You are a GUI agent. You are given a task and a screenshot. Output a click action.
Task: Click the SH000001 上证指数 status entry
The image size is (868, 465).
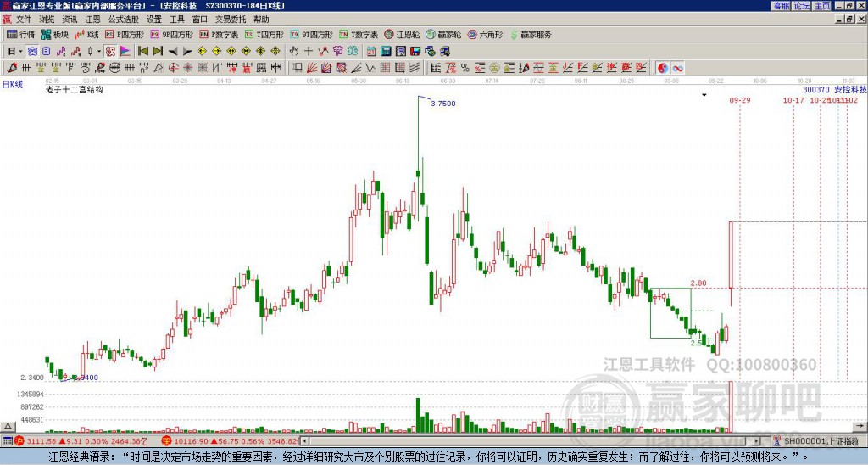click(821, 441)
